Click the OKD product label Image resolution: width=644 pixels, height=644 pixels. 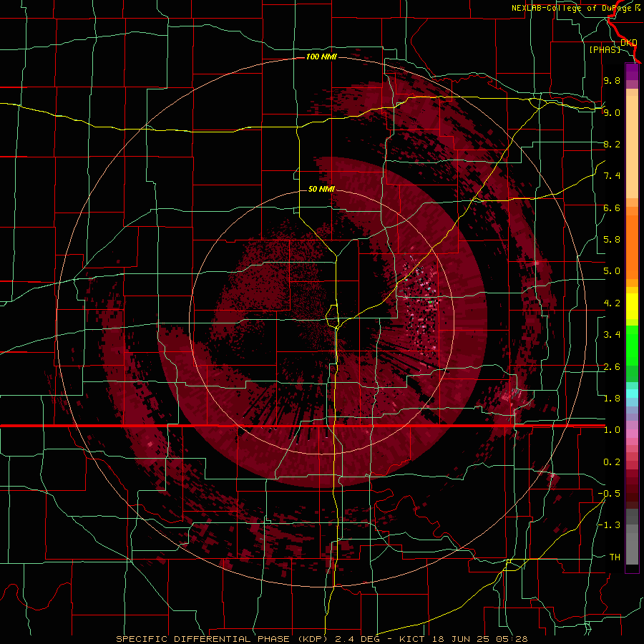[x=629, y=42]
